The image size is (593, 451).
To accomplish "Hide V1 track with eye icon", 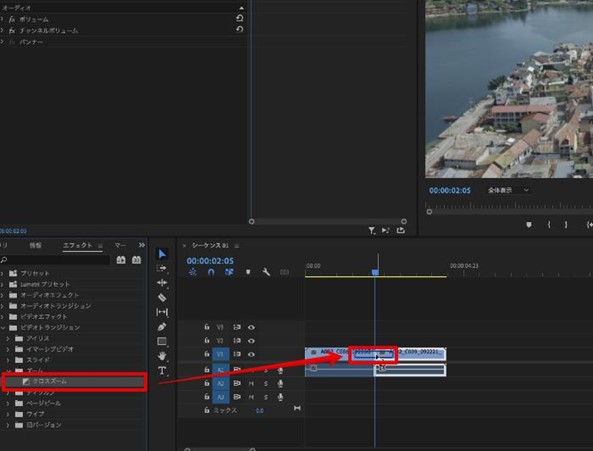I will (251, 354).
